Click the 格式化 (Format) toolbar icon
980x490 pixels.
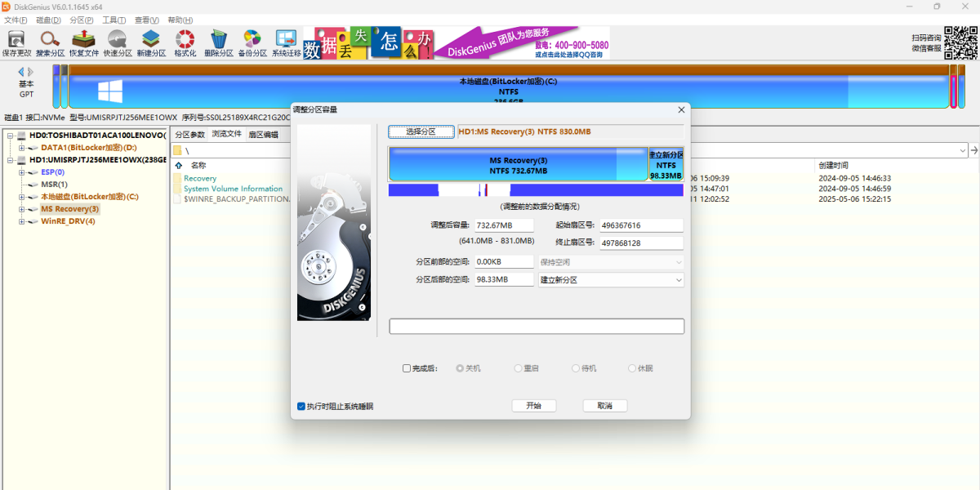pos(185,42)
